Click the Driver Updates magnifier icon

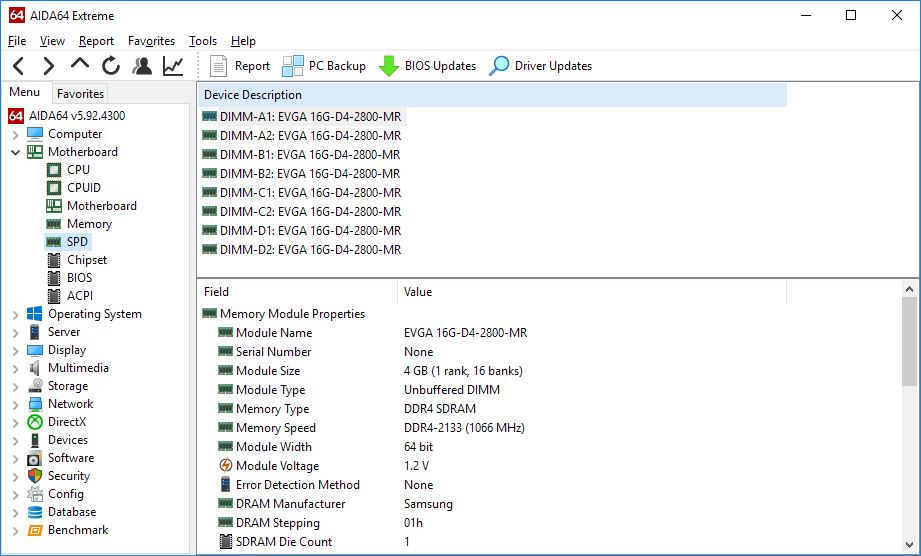coord(499,66)
